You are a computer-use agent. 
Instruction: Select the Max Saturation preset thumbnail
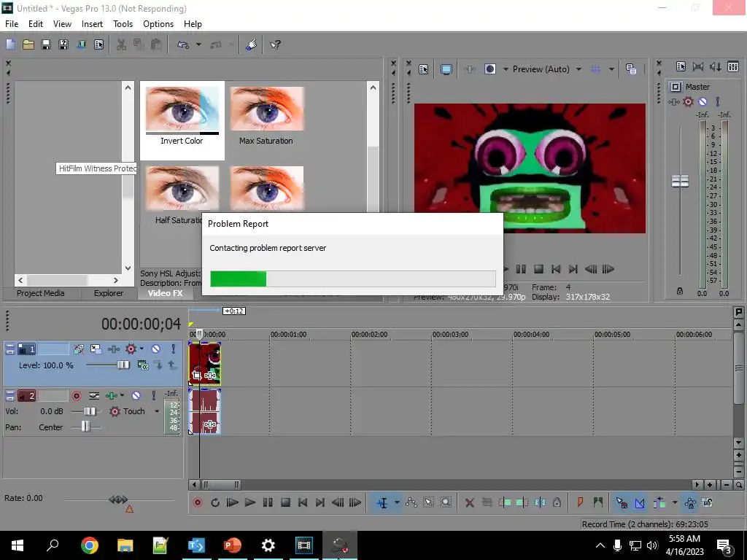pos(267,109)
